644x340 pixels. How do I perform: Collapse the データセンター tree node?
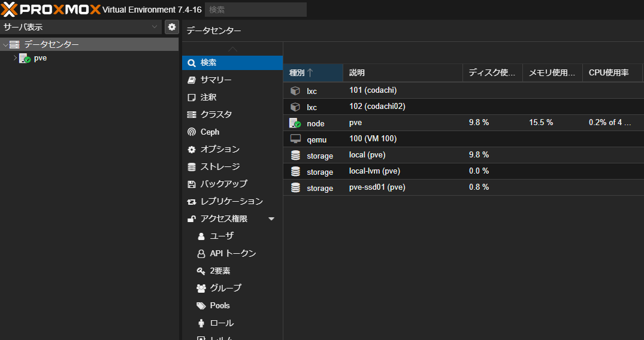pos(5,45)
